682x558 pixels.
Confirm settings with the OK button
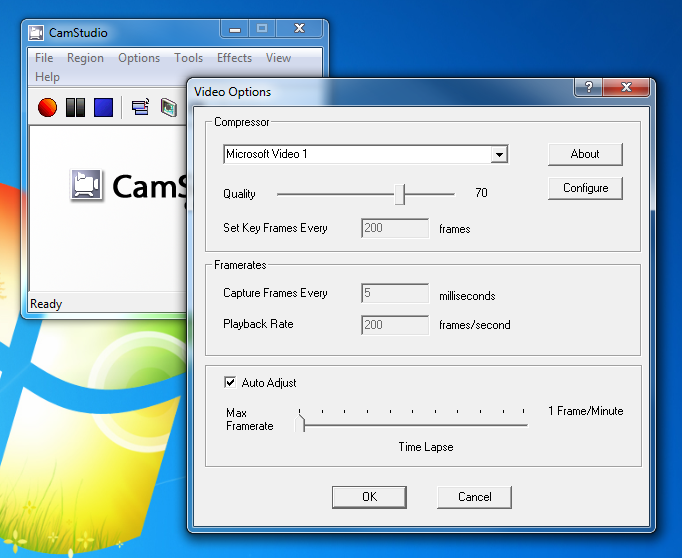(369, 497)
